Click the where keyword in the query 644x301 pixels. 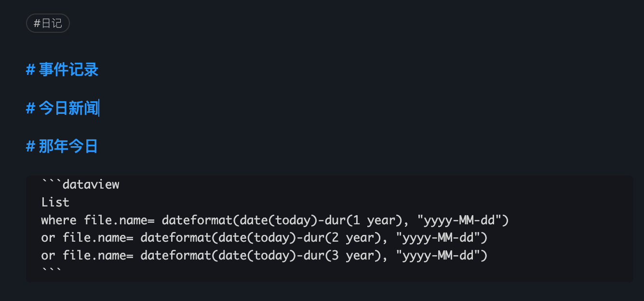(59, 220)
